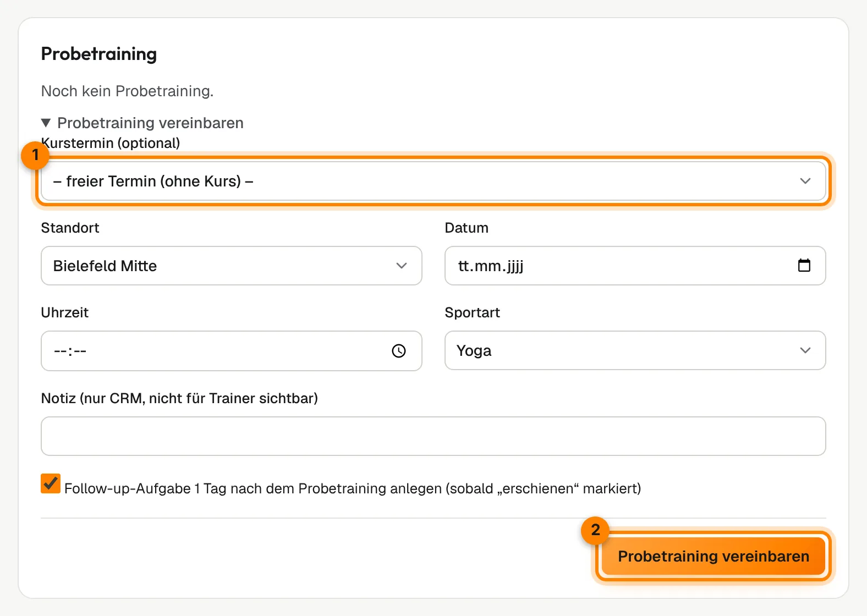Click the Datum tt.mm.jjjj input
This screenshot has height=616, width=867.
click(x=635, y=266)
